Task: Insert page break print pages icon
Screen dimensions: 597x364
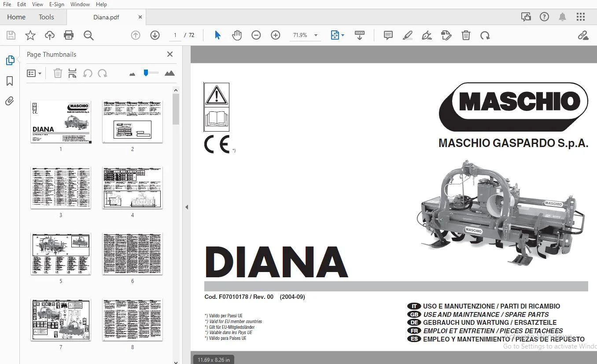Action: pyautogui.click(x=73, y=74)
